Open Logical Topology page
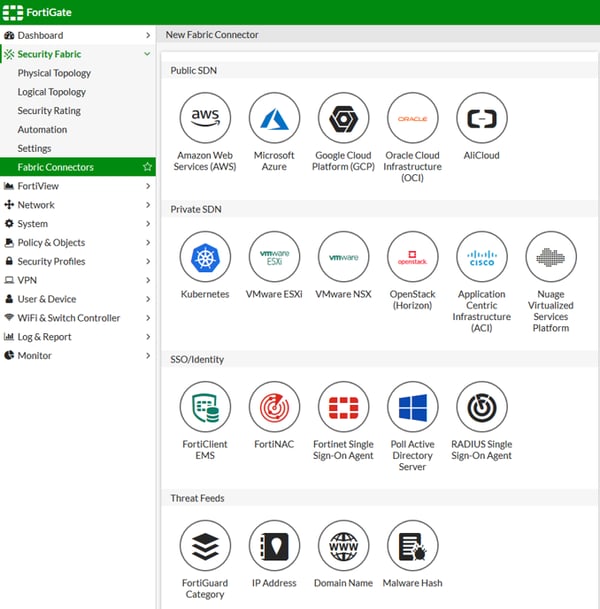Viewport: 600px width, 609px height. click(x=52, y=92)
